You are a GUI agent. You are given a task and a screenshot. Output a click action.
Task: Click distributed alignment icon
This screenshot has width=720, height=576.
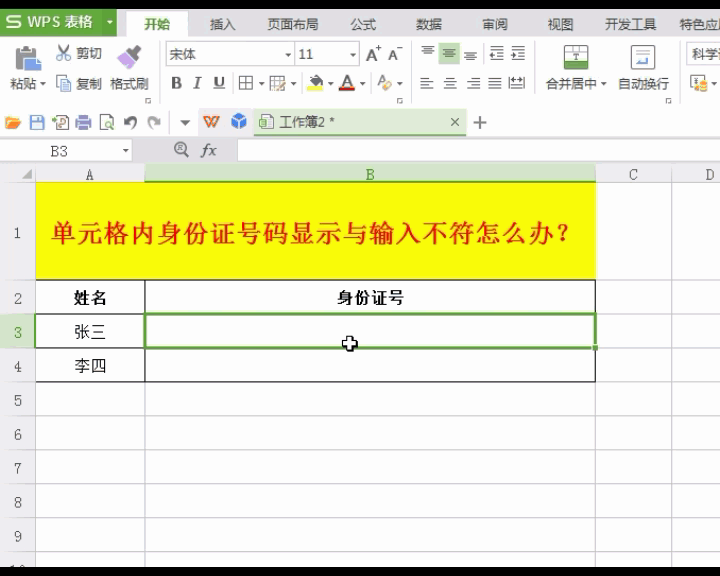pyautogui.click(x=517, y=83)
